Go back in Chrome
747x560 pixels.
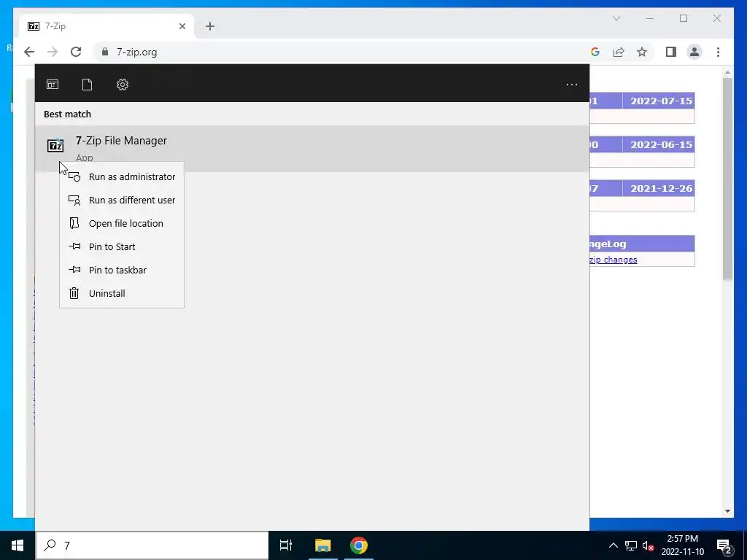(29, 52)
